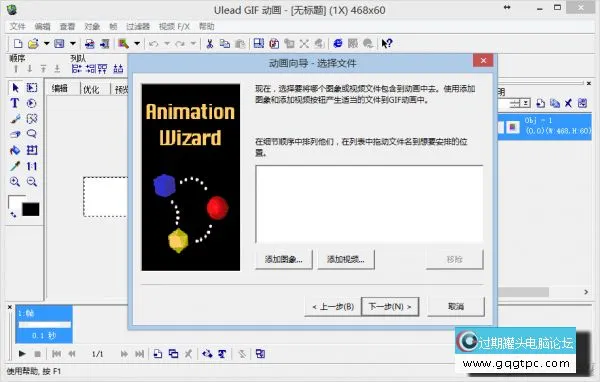Viewport: 600px width, 382px height.
Task: Click the Internet Explorer preview icon
Action: (x=338, y=43)
